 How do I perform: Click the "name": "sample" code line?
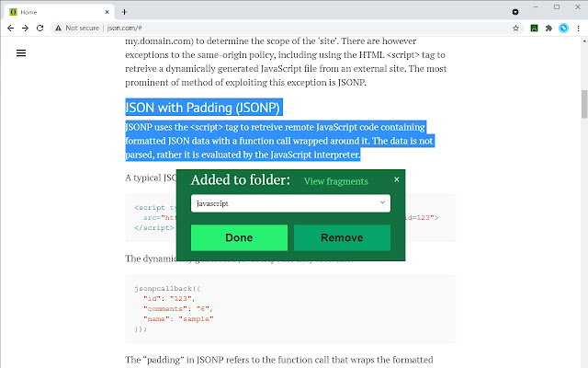pos(178,319)
